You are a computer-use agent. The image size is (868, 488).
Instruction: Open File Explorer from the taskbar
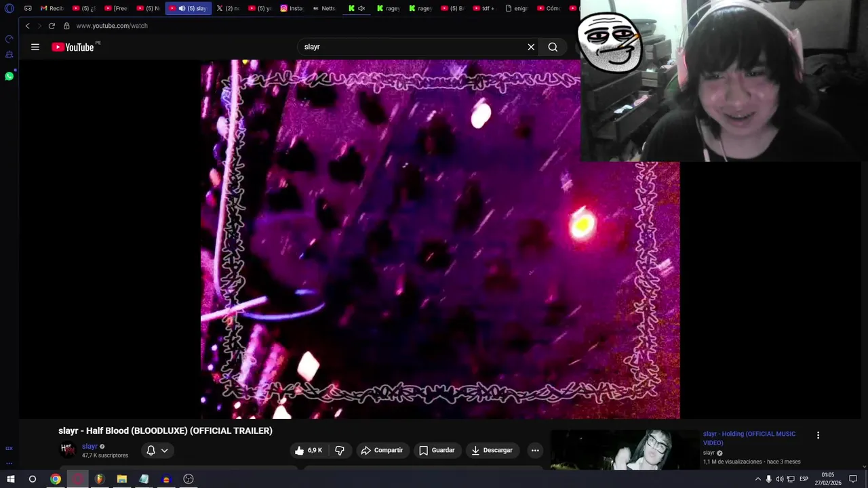(x=121, y=479)
